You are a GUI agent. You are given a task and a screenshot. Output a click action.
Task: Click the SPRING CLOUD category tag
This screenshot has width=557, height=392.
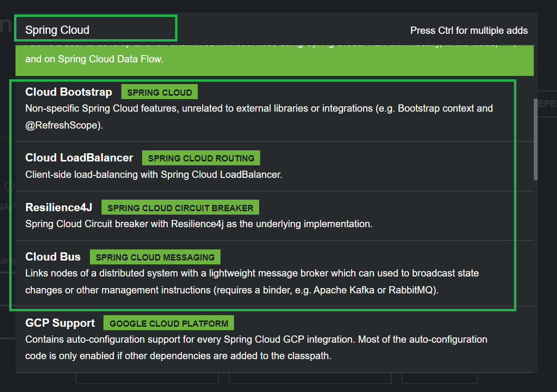[160, 92]
